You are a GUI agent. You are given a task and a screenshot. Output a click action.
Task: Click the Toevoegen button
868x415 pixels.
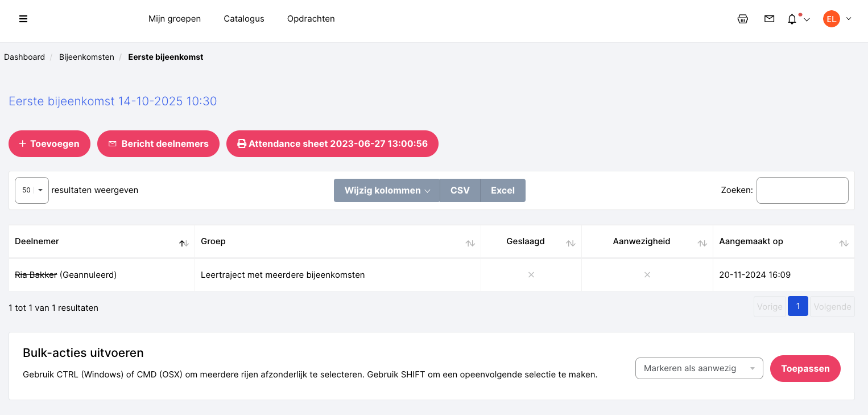(x=49, y=144)
